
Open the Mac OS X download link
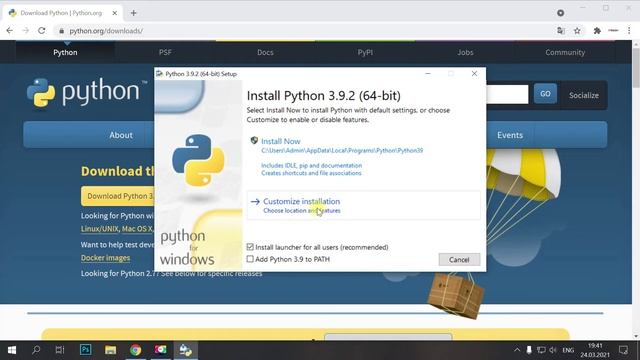[x=137, y=229]
